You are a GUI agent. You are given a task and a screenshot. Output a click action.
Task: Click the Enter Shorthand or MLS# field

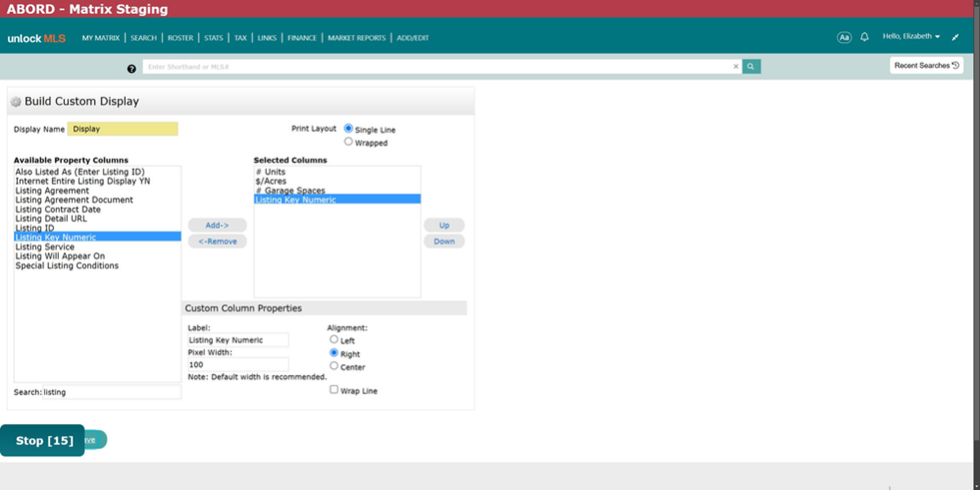(437, 67)
